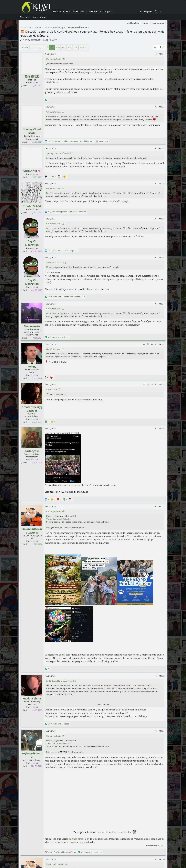The height and width of the screenshot is (868, 186).
Task: Share post #4,524 with the share icon
Action: pos(156,184)
